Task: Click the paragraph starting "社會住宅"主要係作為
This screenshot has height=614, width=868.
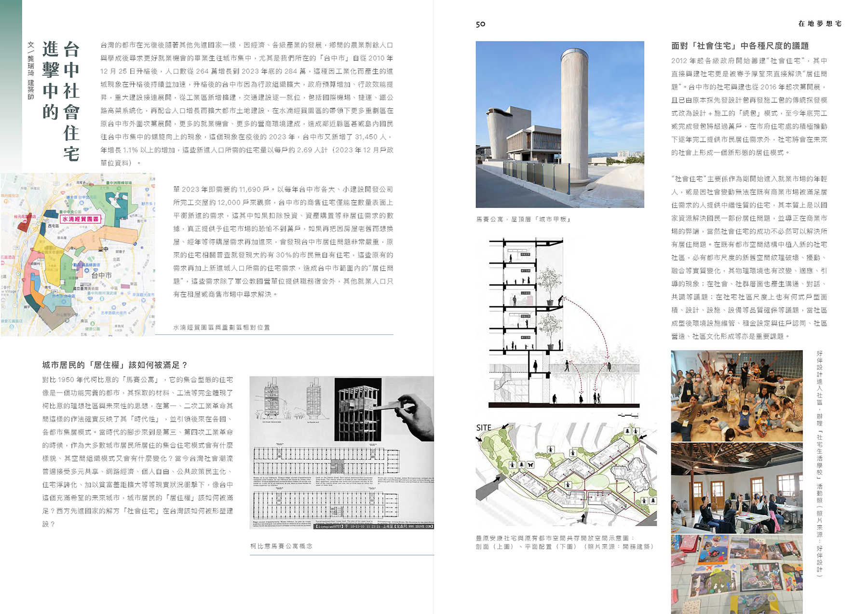Action: point(749,258)
